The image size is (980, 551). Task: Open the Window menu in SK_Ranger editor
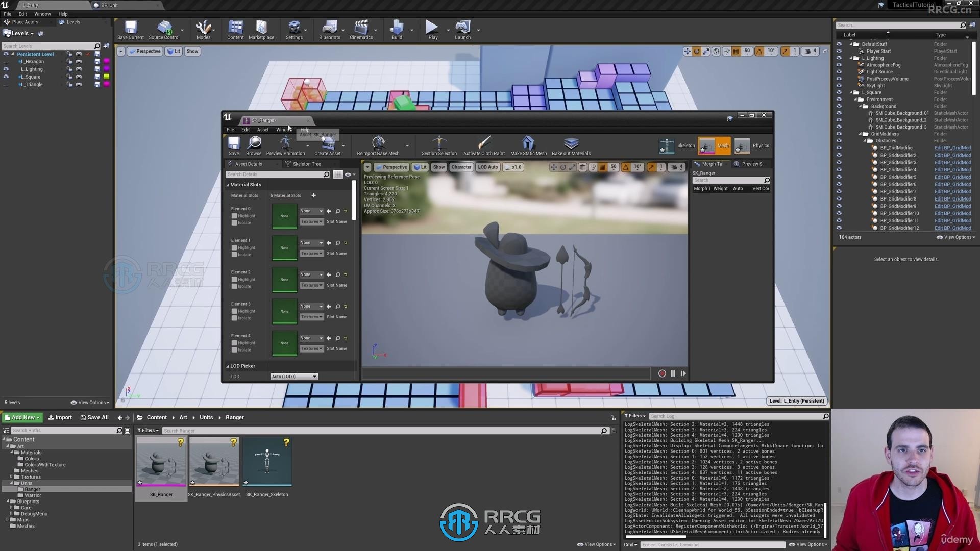(x=283, y=129)
